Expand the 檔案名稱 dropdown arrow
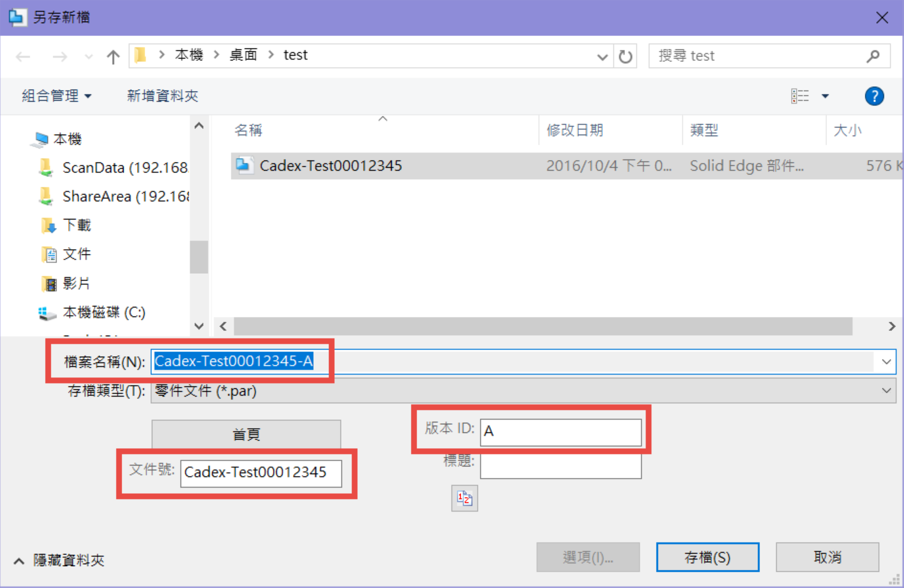904x588 pixels. point(886,362)
